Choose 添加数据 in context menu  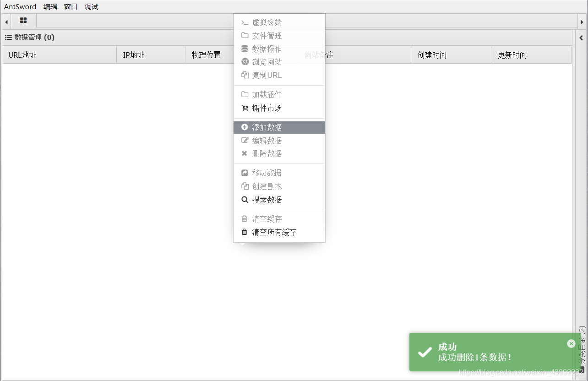pos(279,127)
